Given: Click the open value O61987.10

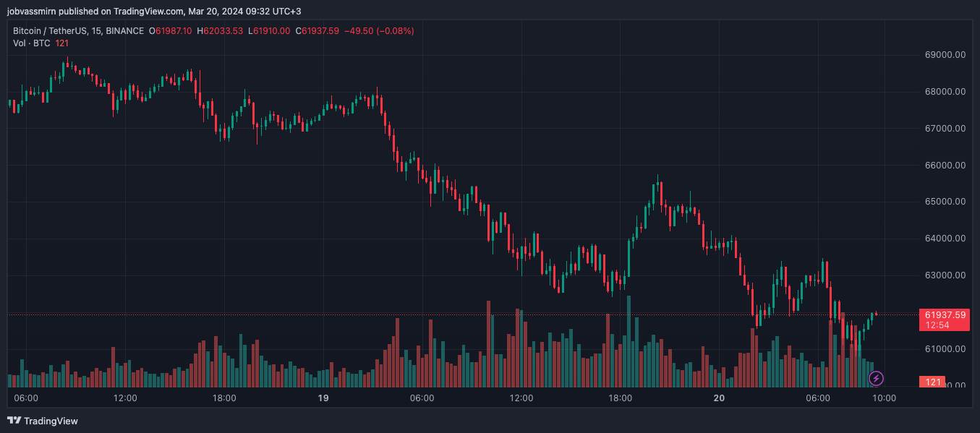Looking at the screenshot, I should (x=170, y=31).
